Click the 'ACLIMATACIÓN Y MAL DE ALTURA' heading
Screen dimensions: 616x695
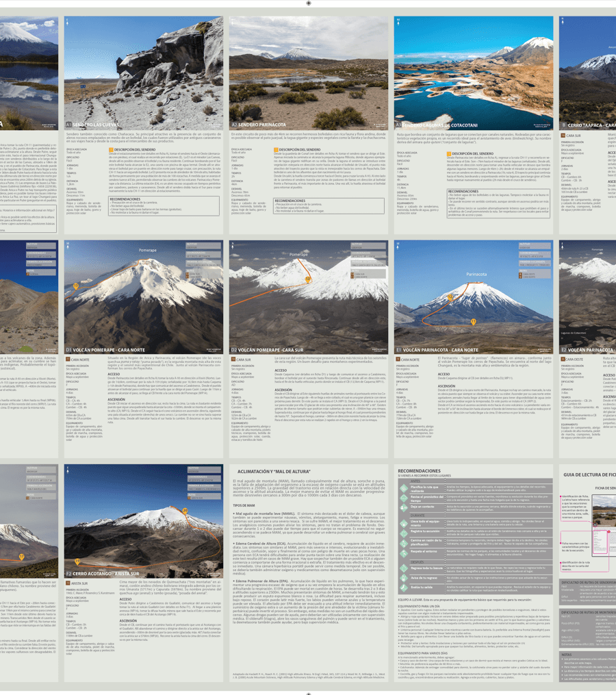(x=274, y=472)
